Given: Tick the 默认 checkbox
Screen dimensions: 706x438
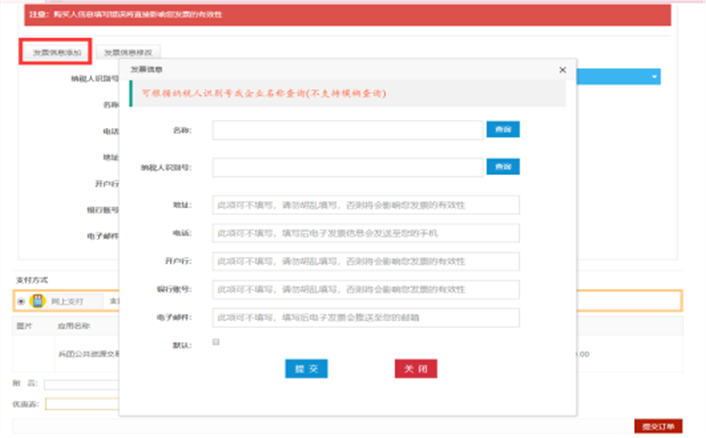Looking at the screenshot, I should click(x=216, y=342).
